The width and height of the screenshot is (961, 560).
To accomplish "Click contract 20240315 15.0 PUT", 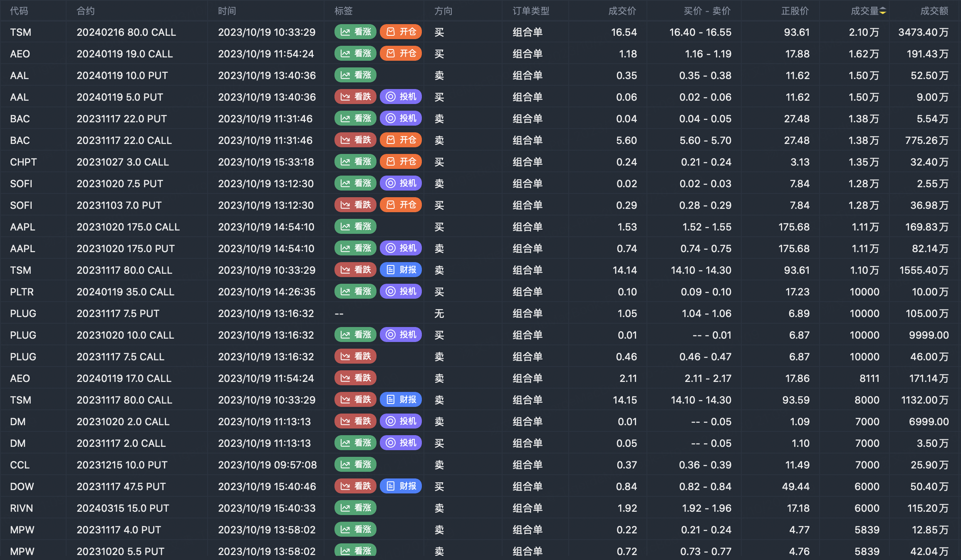I will click(x=123, y=508).
